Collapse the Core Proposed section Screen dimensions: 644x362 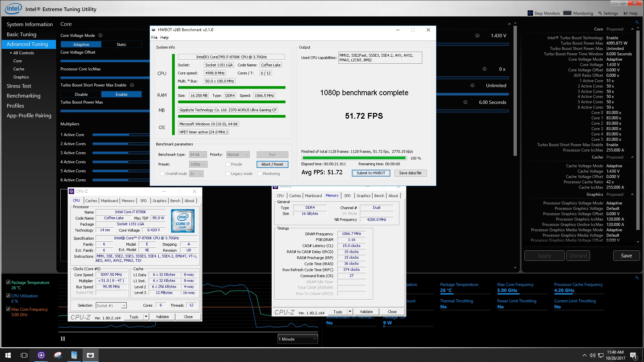coord(632,29)
